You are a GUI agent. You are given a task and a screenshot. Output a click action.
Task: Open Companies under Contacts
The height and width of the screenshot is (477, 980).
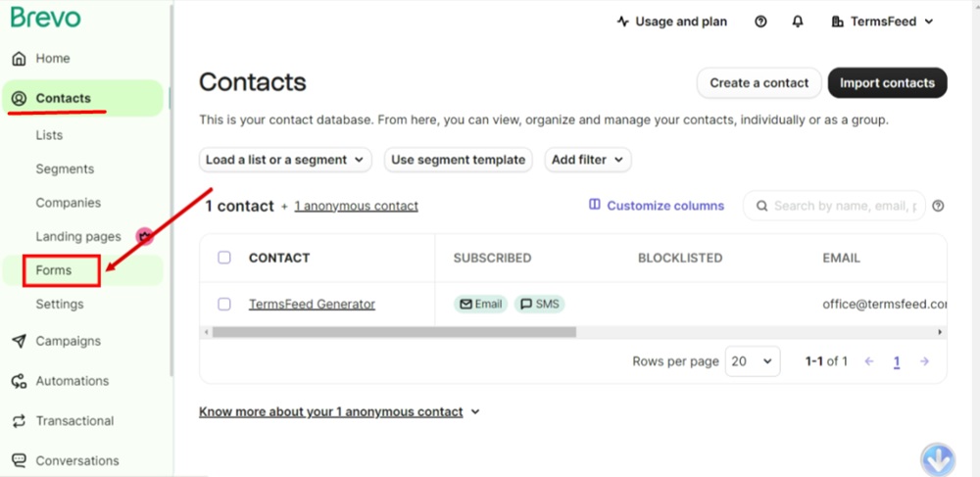[69, 203]
